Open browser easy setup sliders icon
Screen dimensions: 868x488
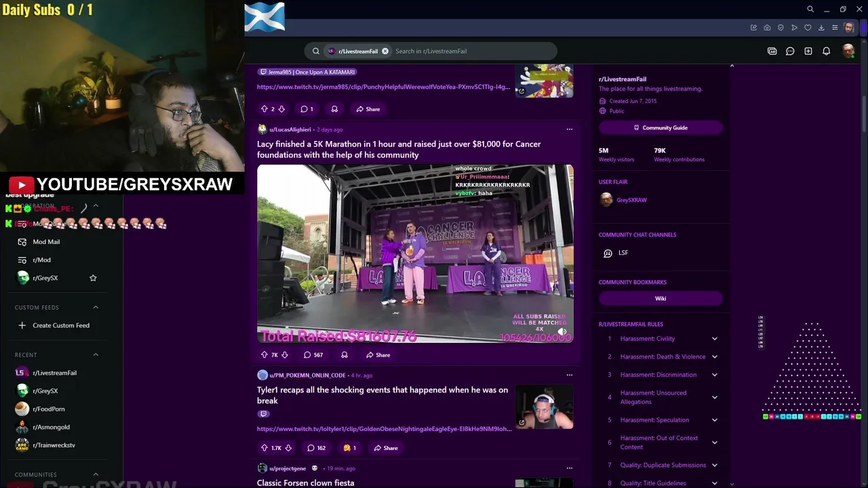coord(835,28)
